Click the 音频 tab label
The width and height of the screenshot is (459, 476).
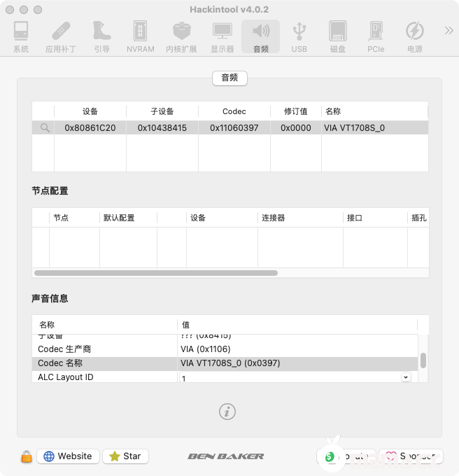click(x=229, y=78)
